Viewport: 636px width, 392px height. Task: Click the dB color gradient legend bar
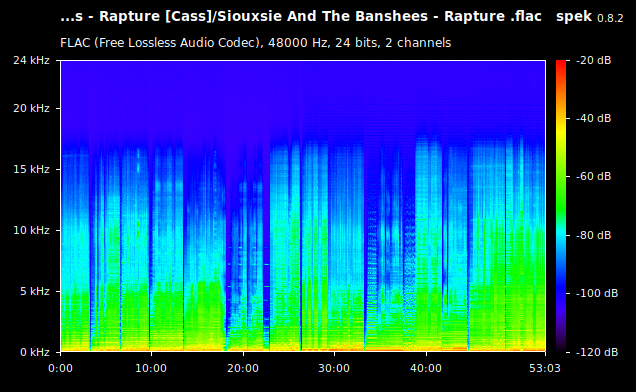(x=561, y=206)
